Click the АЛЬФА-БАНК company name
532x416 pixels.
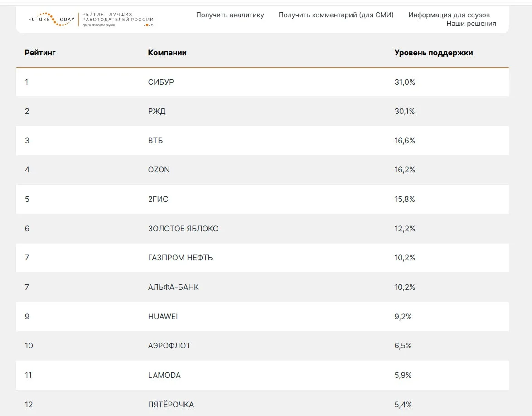pyautogui.click(x=174, y=287)
